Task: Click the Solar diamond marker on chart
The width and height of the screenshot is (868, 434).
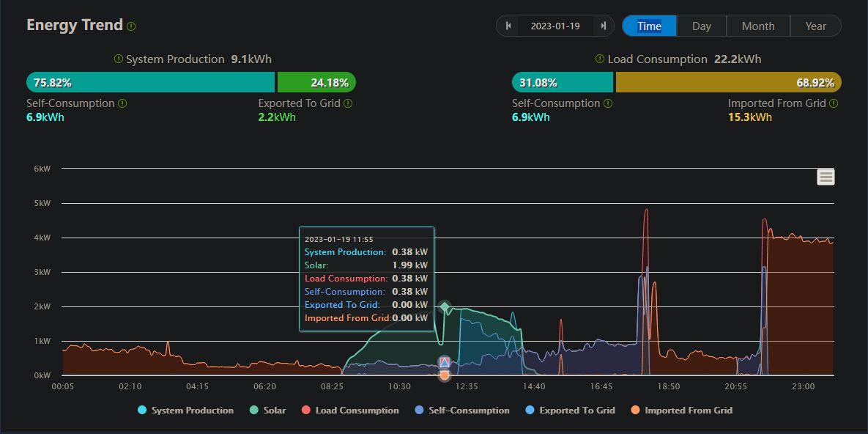Action: [445, 306]
